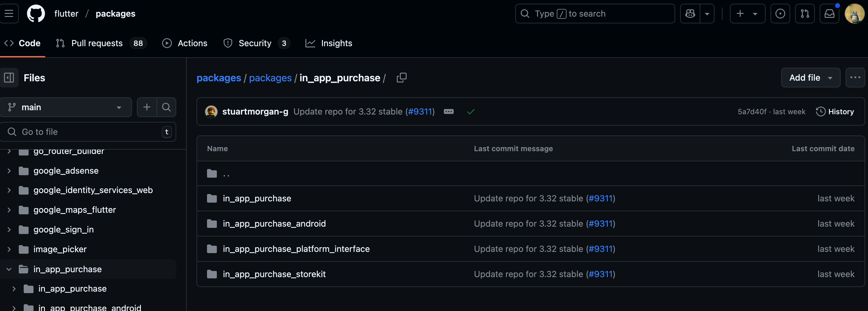Open the commit History
868x311 pixels.
tap(835, 112)
